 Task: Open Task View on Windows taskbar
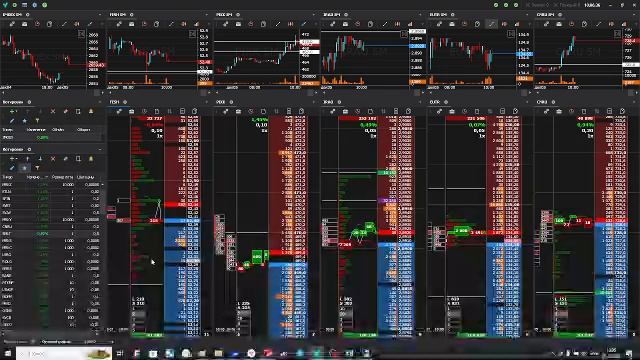point(120,353)
